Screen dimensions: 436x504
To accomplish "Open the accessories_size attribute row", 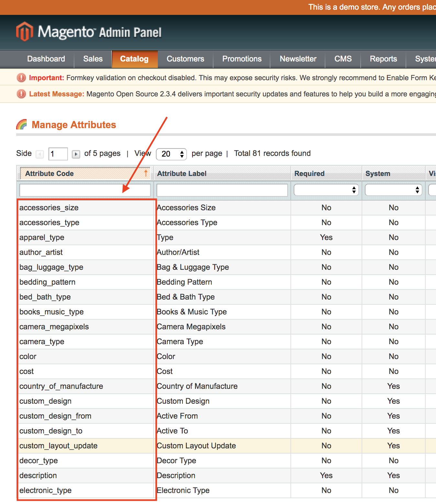I will [x=49, y=208].
